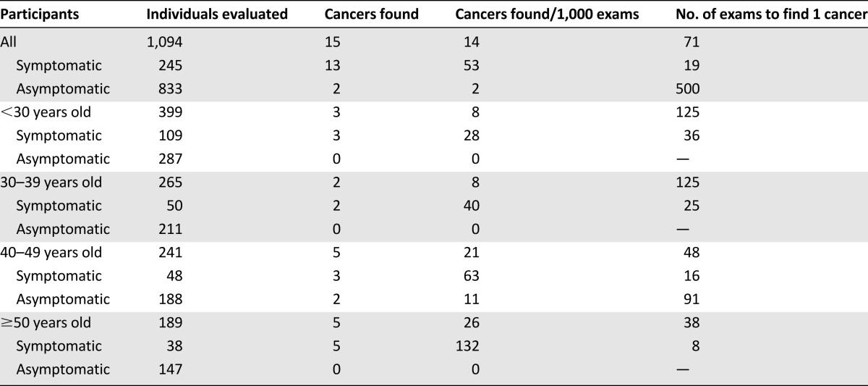This screenshot has width=868, height=386.
Task: Click the 132 cancers per 1,000 cell
Action: point(468,346)
